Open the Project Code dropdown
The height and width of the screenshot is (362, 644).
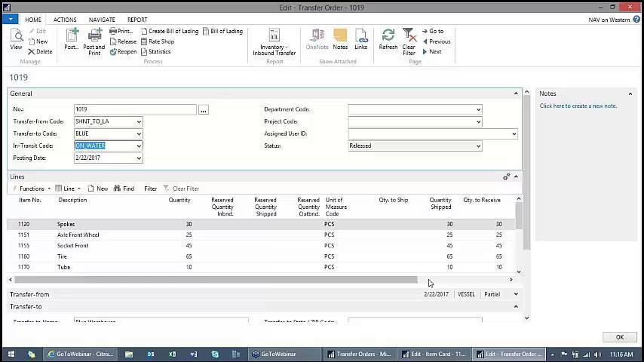[x=478, y=122]
